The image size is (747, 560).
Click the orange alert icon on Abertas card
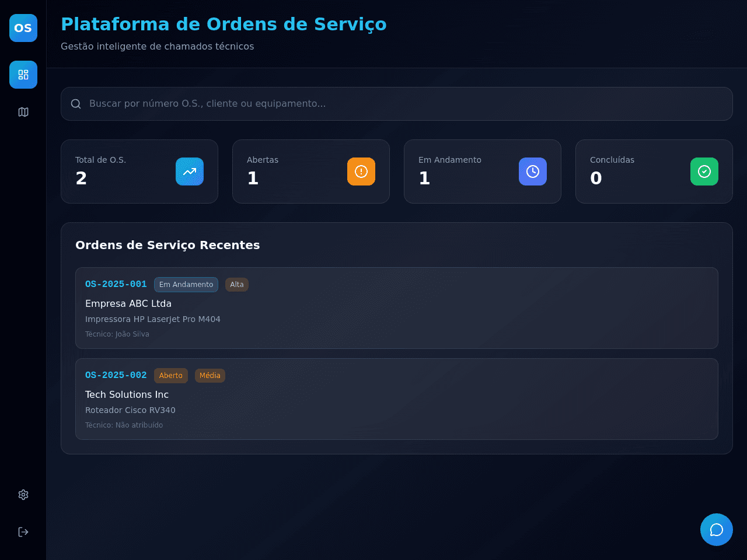361,171
